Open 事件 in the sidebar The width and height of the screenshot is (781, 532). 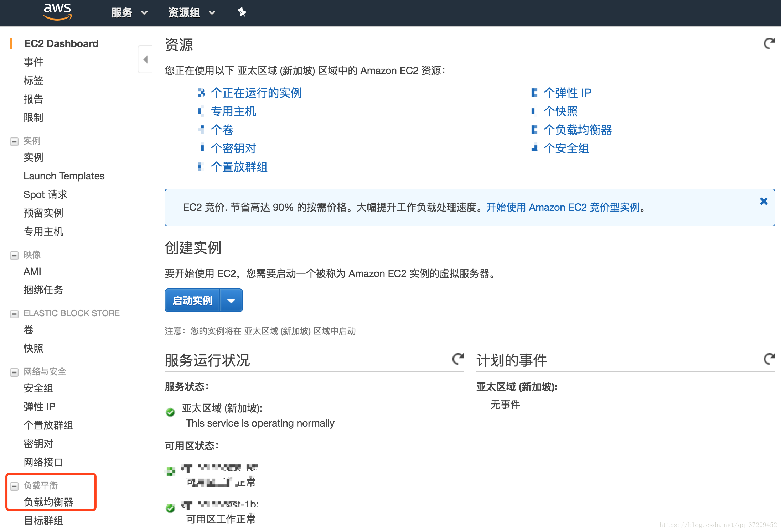33,62
